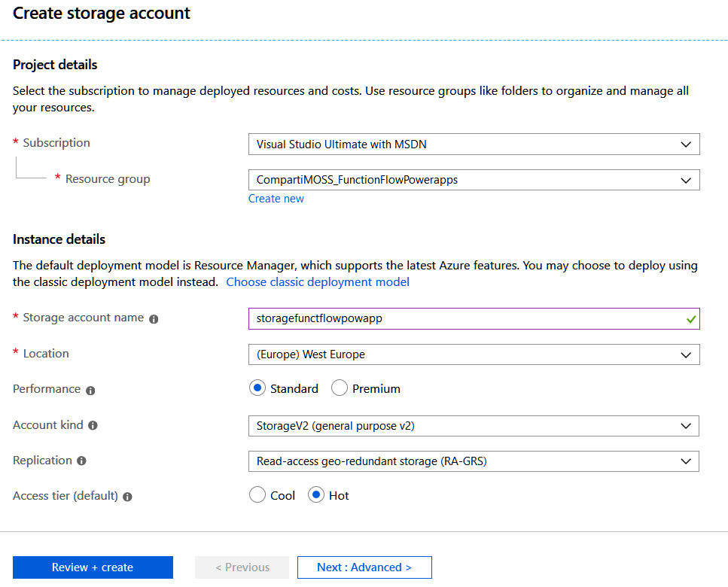Select the Premium performance option
Image resolution: width=728 pixels, height=587 pixels.
coord(340,388)
